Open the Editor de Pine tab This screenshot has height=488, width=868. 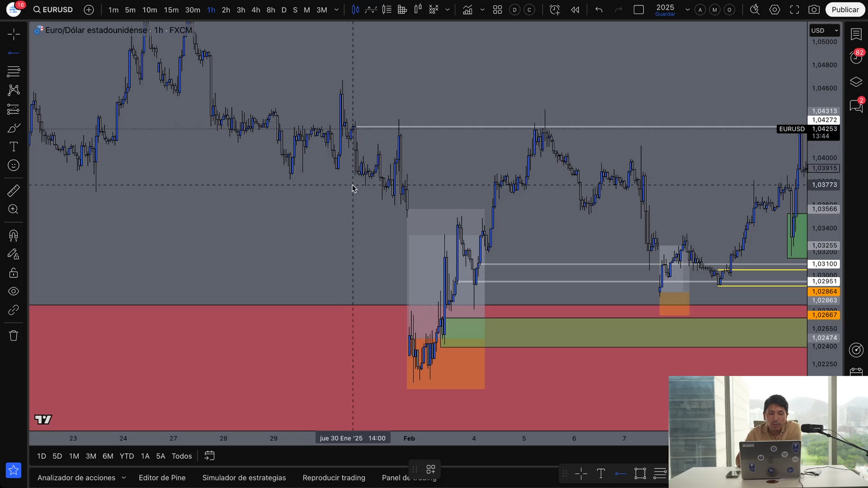tap(162, 478)
